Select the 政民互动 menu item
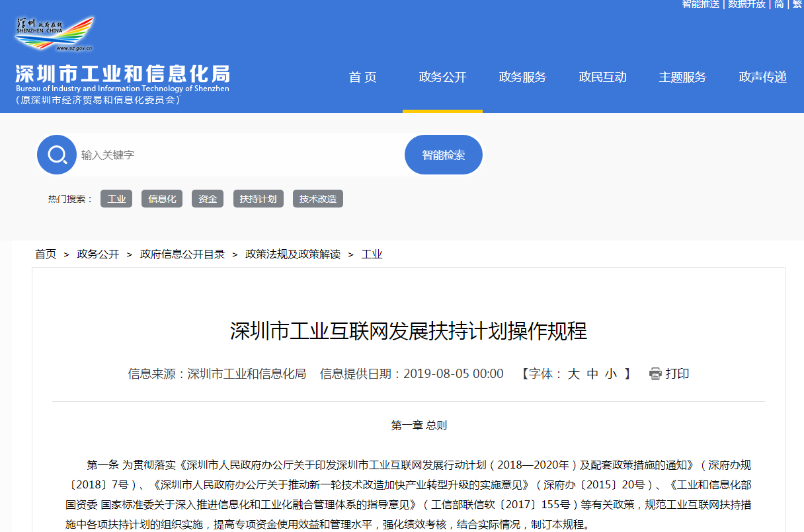Viewport: 804px width, 532px height. tap(602, 77)
